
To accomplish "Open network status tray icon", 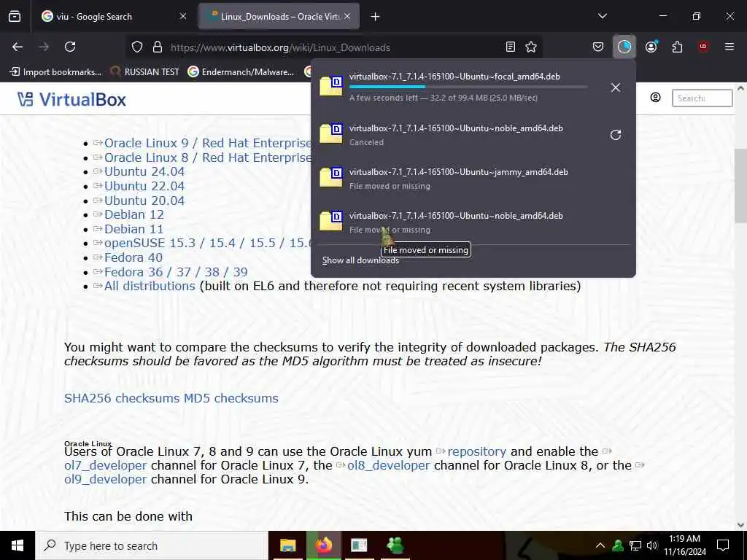I will pyautogui.click(x=635, y=545).
